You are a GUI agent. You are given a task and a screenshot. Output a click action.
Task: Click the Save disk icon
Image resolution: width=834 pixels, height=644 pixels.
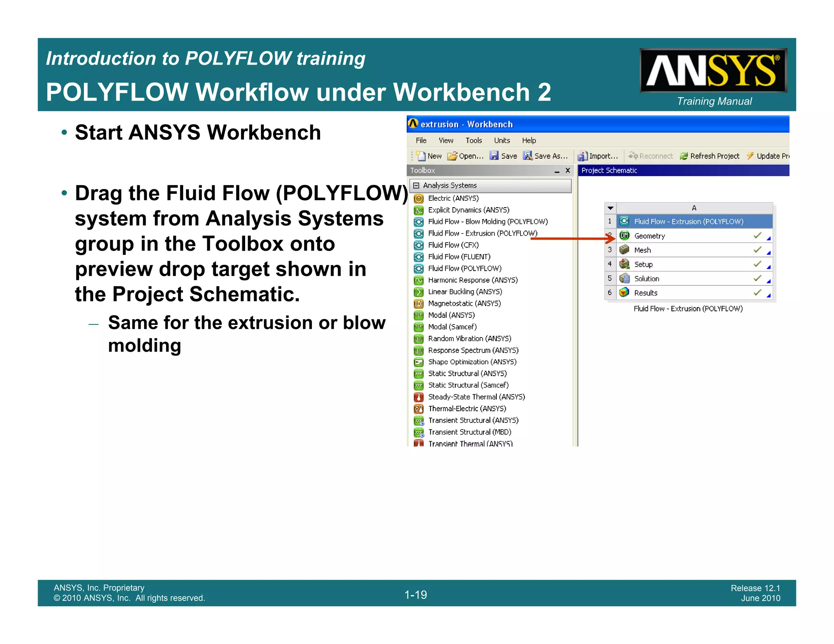[x=494, y=156]
